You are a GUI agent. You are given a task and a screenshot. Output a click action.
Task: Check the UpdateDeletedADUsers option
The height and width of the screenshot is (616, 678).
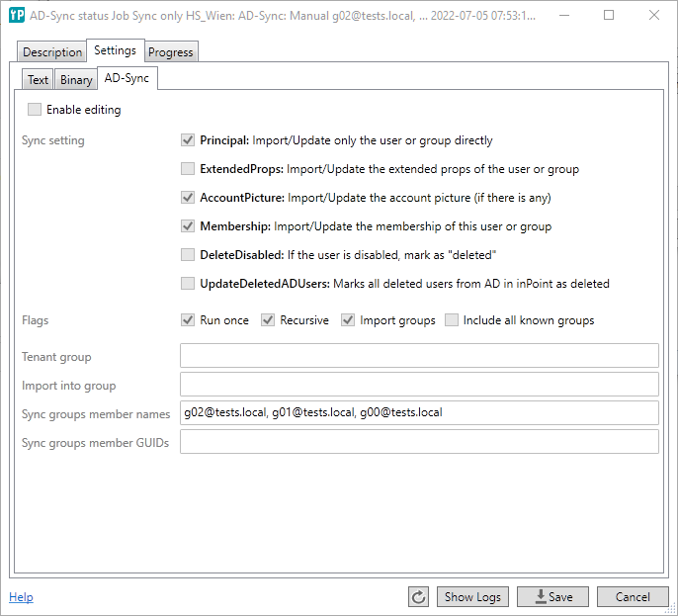tap(188, 284)
